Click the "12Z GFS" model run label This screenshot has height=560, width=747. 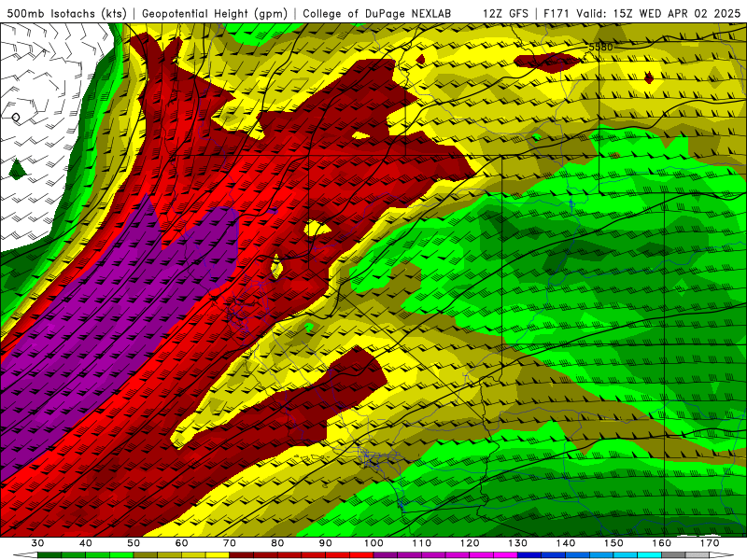pos(505,13)
